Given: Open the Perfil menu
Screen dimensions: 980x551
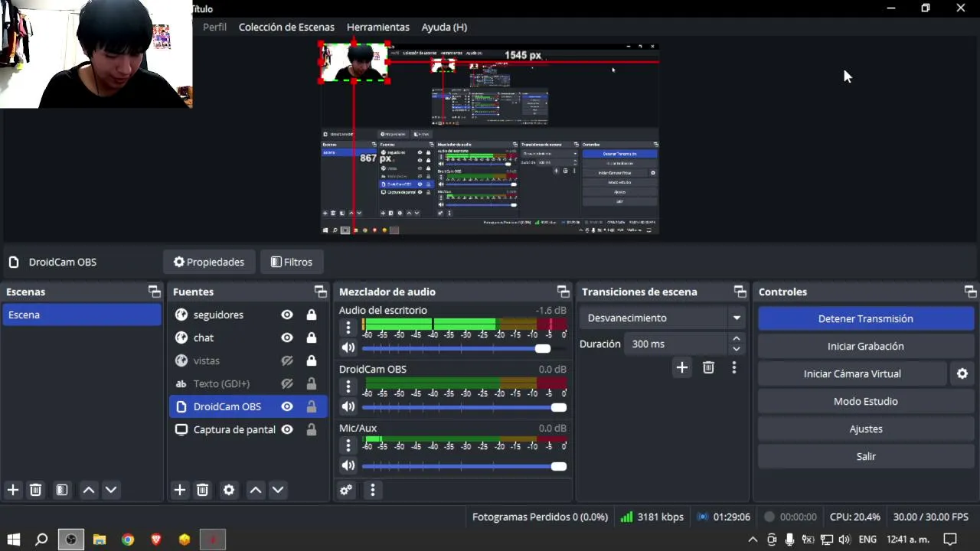Looking at the screenshot, I should (x=214, y=27).
